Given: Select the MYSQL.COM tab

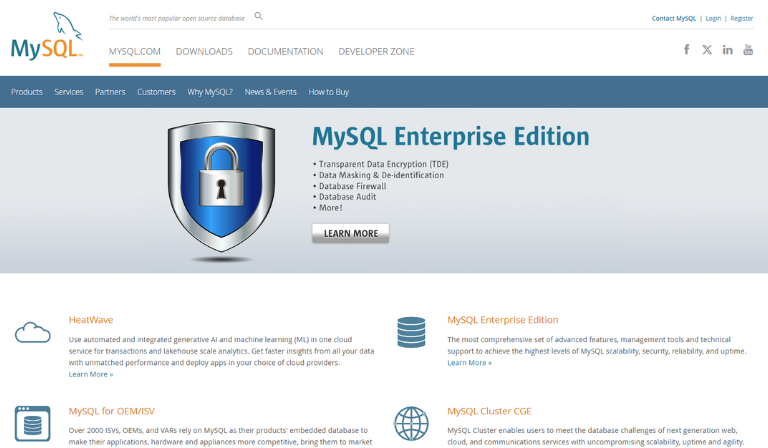Looking at the screenshot, I should pyautogui.click(x=135, y=51).
